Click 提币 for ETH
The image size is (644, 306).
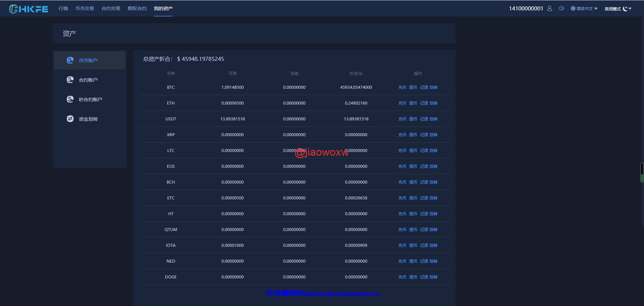[413, 103]
